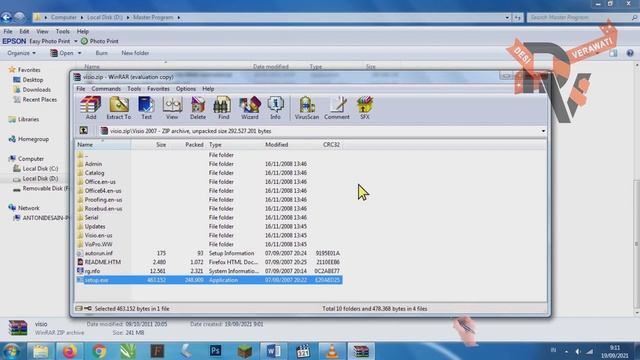This screenshot has height=360, width=640.
Task: Select Libraries in navigation pane
Action: 24,119
